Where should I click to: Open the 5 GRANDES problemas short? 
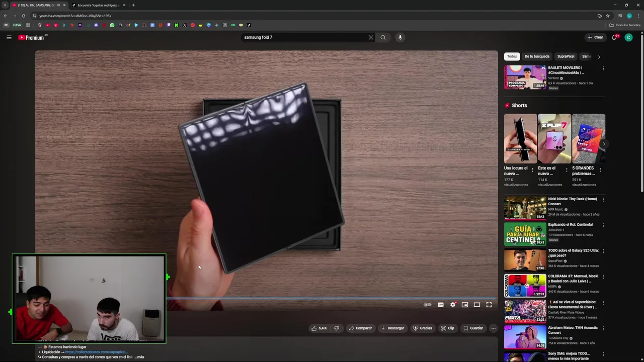pyautogui.click(x=589, y=138)
